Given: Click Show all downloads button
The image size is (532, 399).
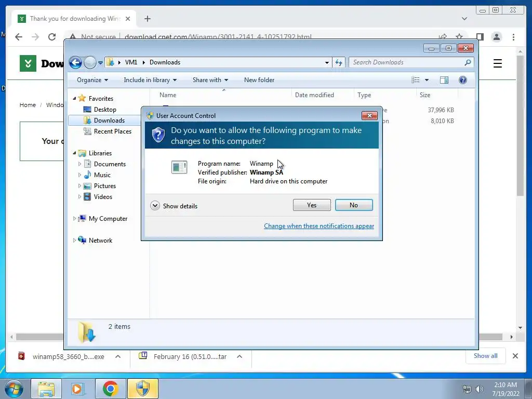Looking at the screenshot, I should 486,356.
